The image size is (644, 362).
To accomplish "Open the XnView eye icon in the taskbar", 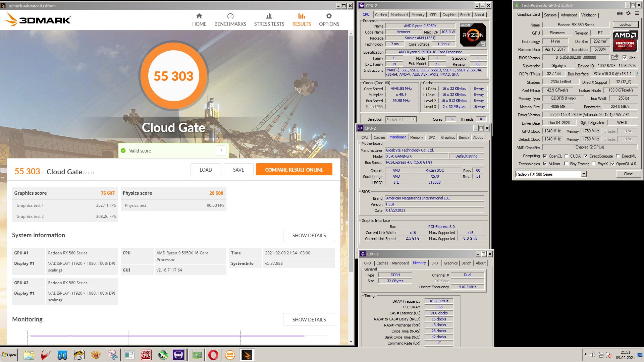I will (96, 355).
